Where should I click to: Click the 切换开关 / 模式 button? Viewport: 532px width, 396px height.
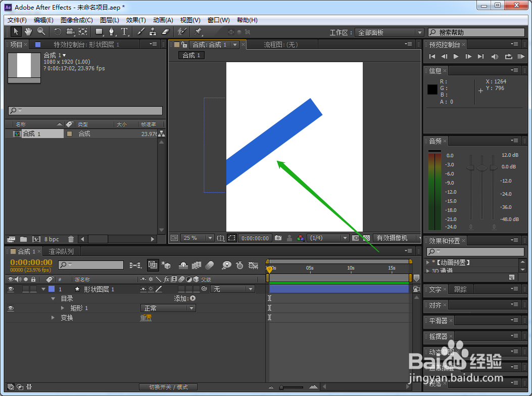[x=168, y=387]
